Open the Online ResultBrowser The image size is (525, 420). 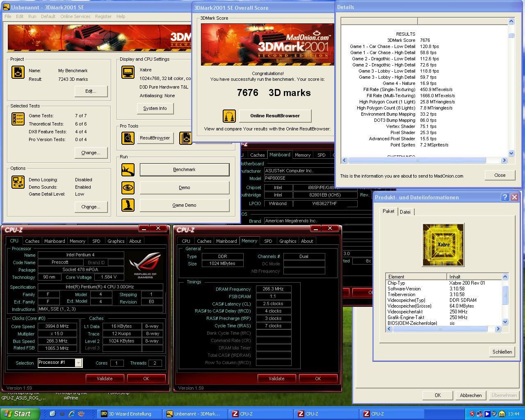point(275,116)
